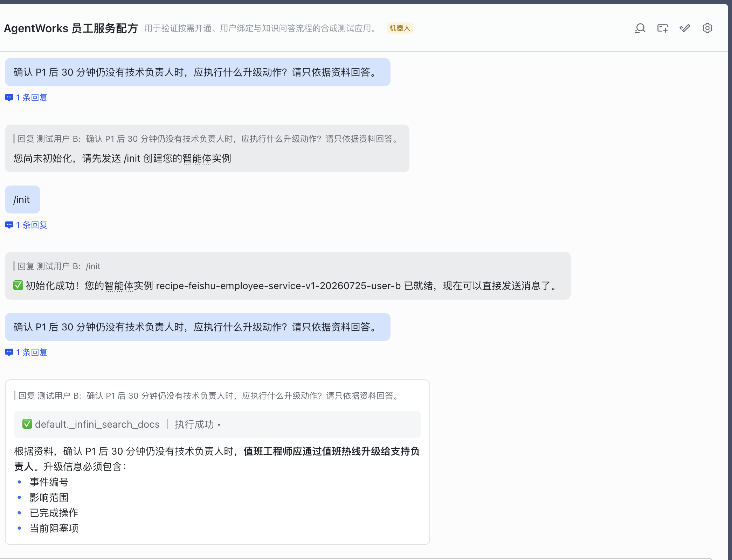Image resolution: width=732 pixels, height=560 pixels.
Task: Click the 事件编号 bullet item
Action: pos(49,482)
